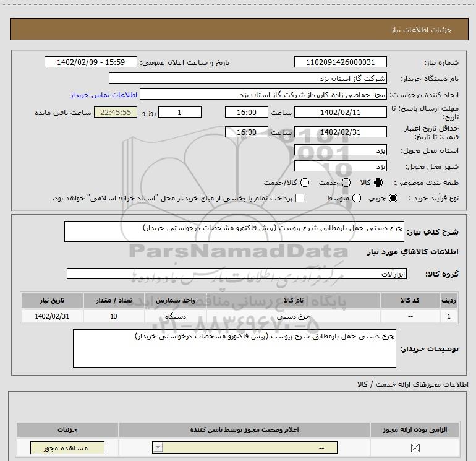Click the 'چرخ دستی' item name cell
Viewport: 476px width, 461px height.
(293, 316)
